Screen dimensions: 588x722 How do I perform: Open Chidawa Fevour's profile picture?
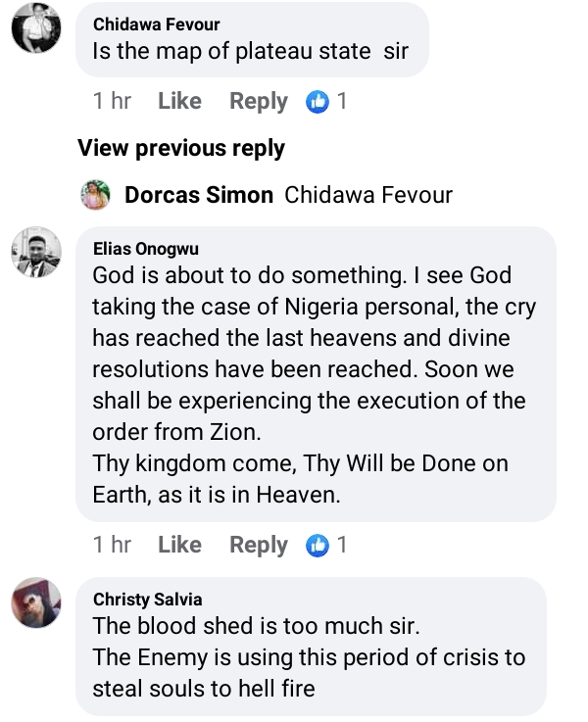[36, 29]
